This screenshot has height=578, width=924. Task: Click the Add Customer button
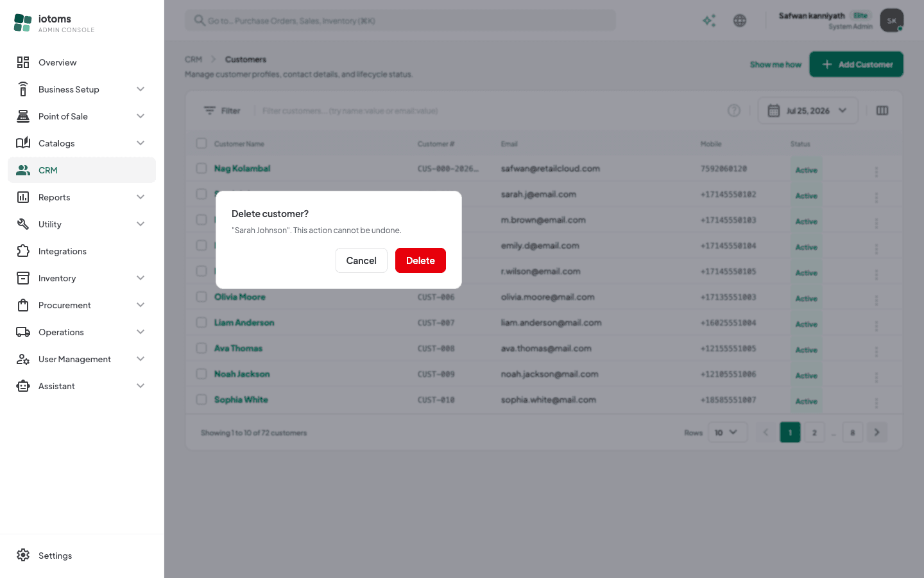point(856,64)
